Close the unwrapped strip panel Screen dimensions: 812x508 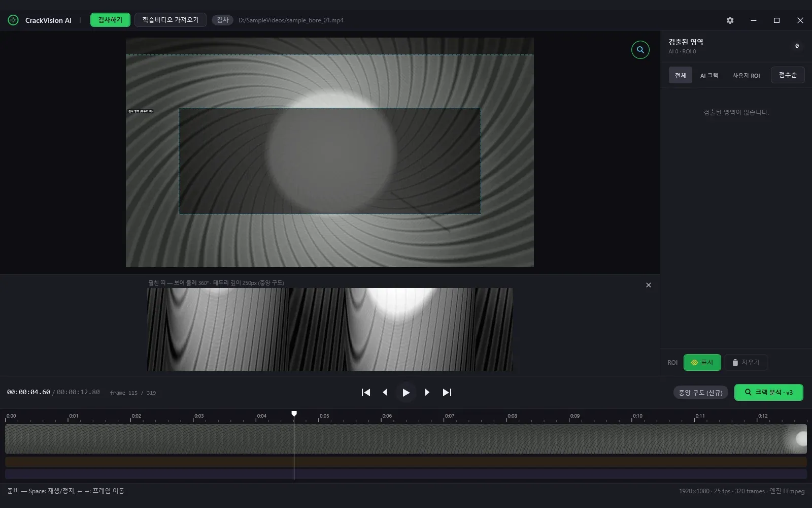point(648,285)
